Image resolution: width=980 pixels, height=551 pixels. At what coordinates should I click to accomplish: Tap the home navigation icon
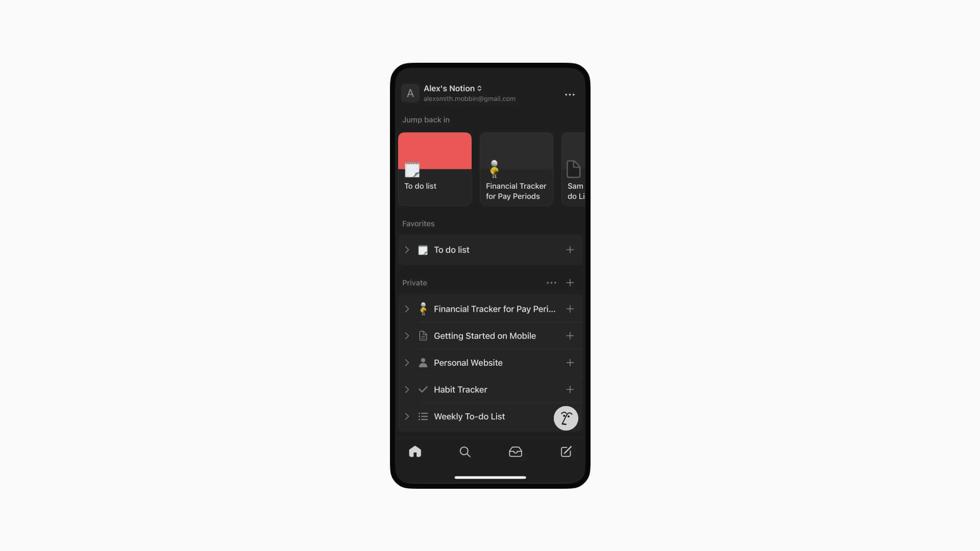(414, 452)
